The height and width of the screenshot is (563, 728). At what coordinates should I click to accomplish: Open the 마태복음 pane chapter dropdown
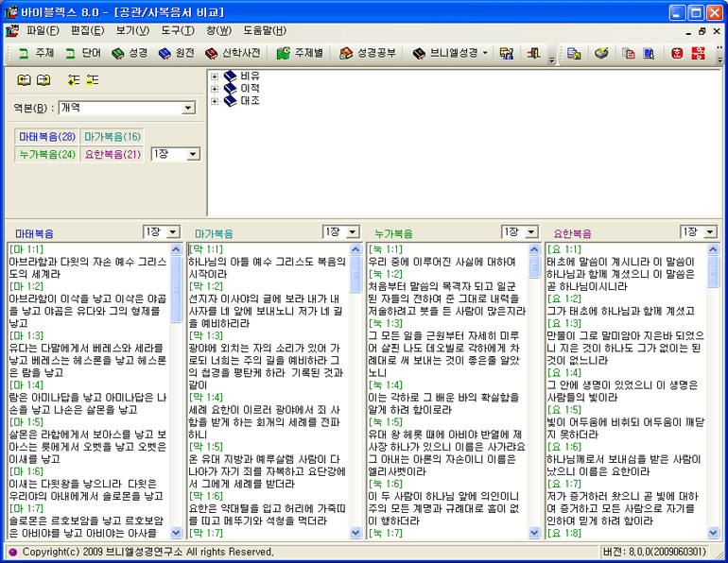point(173,231)
